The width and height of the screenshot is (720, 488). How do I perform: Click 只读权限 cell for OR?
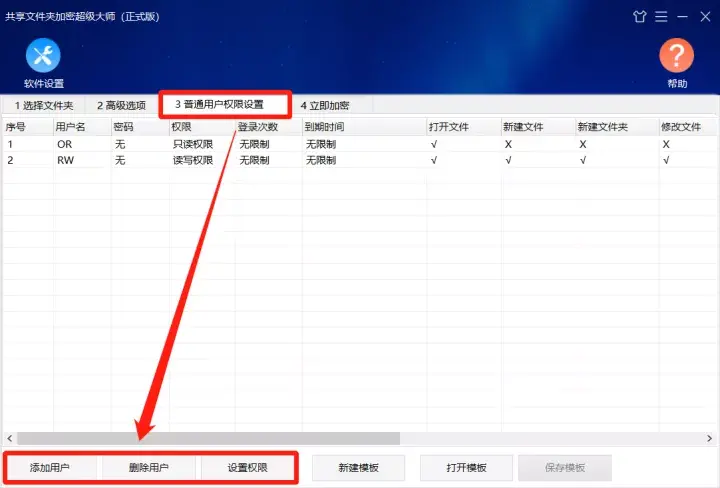193,144
